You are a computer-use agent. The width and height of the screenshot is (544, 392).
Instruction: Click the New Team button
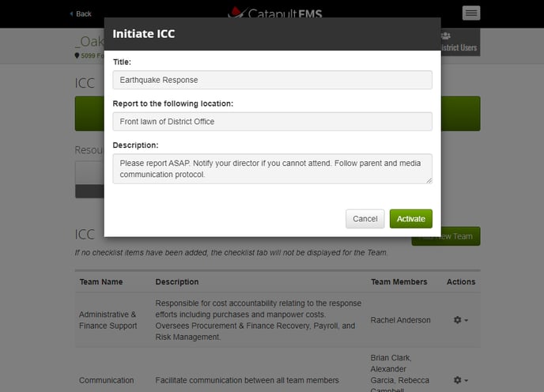459,236
